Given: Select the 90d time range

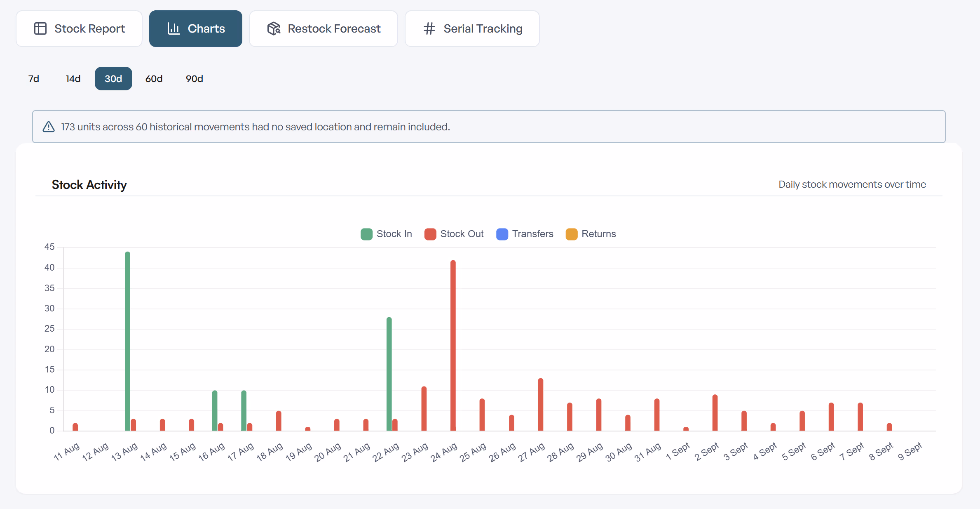Looking at the screenshot, I should click(195, 79).
